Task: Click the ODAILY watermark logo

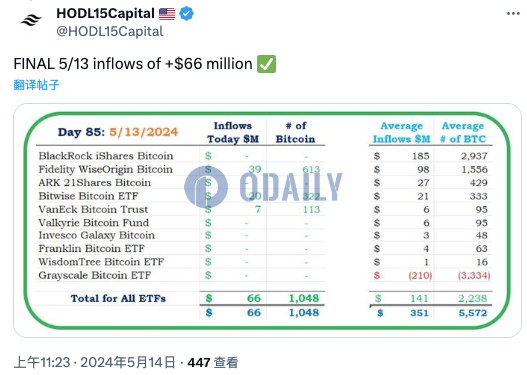Action: coord(263,187)
